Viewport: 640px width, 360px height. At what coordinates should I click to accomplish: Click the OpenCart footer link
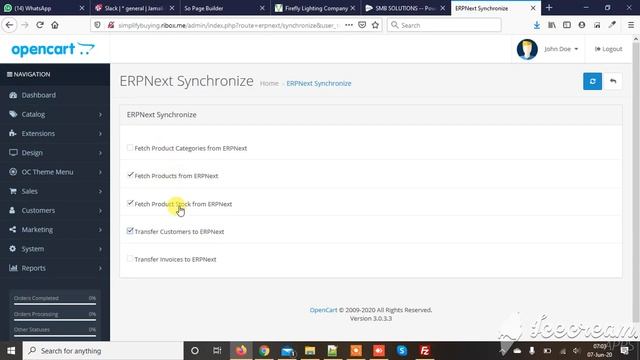tap(323, 310)
